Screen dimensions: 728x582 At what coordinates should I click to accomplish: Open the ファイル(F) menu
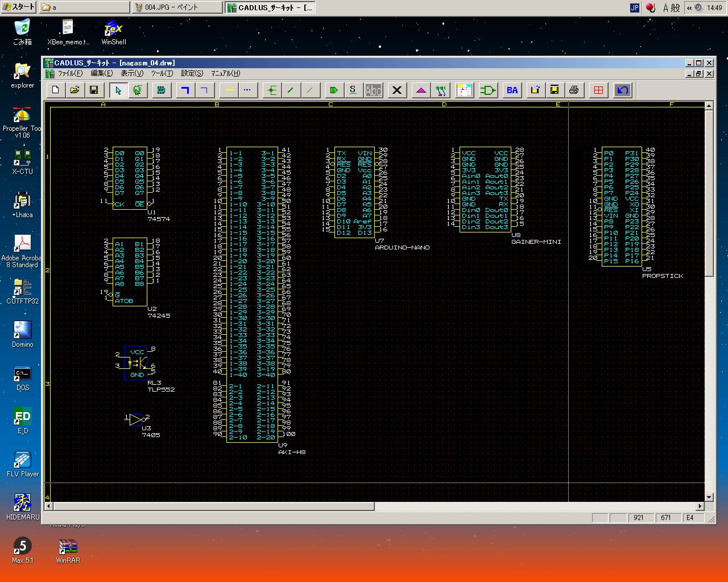[x=69, y=73]
